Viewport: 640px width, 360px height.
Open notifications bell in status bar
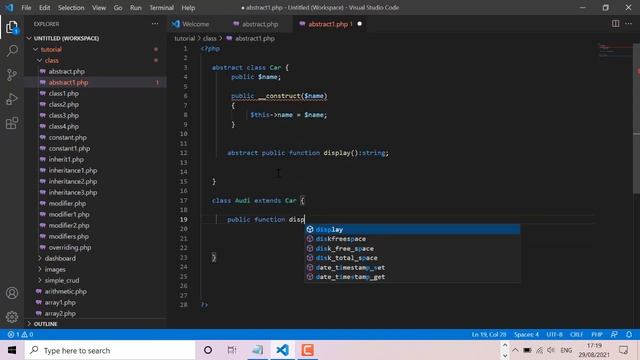click(x=629, y=334)
